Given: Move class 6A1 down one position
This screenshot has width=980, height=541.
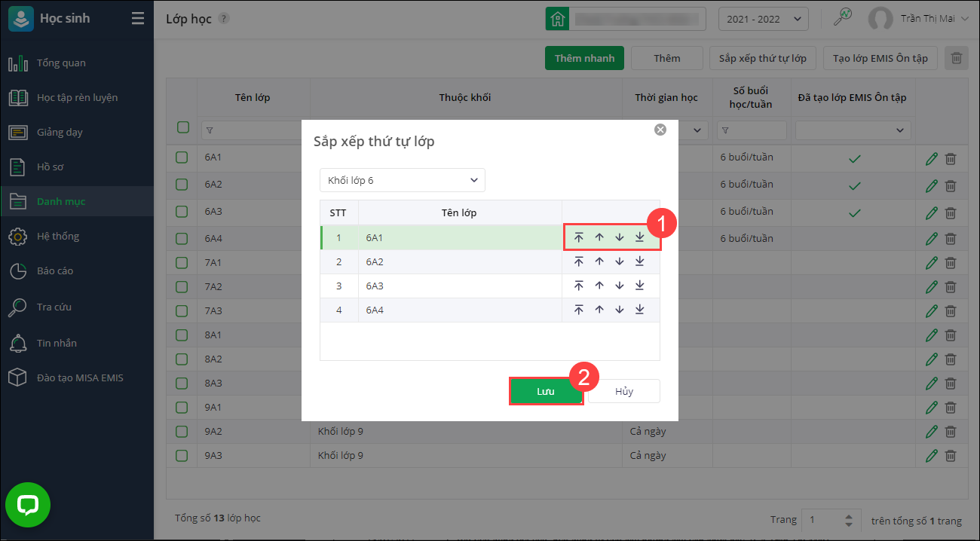Looking at the screenshot, I should [x=620, y=237].
